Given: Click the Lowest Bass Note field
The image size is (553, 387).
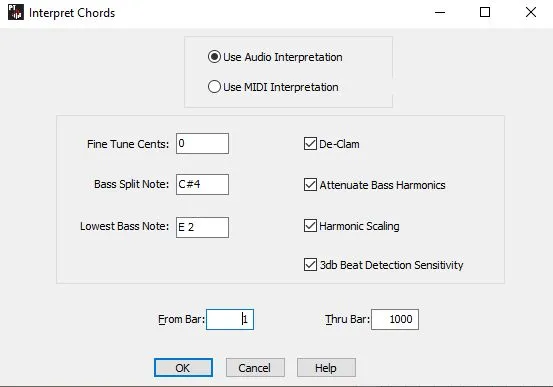Looking at the screenshot, I should (202, 227).
